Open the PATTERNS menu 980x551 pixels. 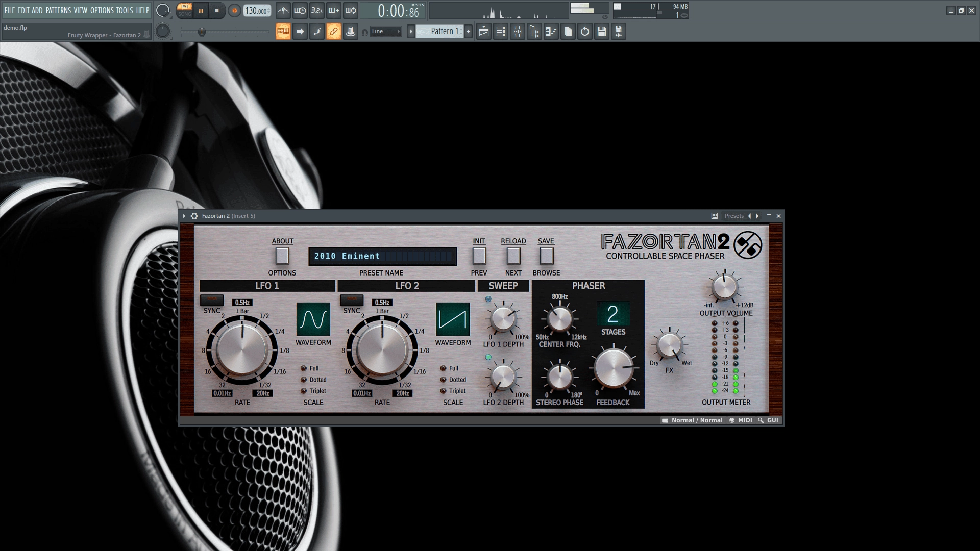[58, 10]
